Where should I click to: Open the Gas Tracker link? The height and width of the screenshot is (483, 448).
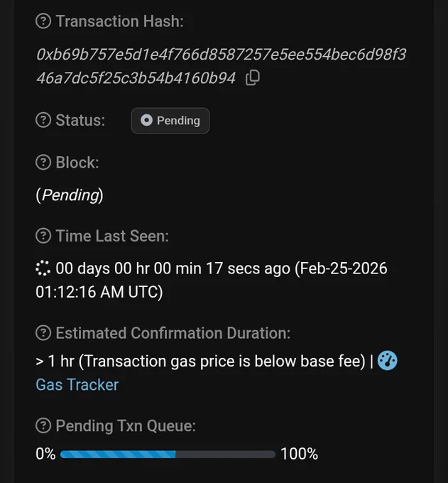pos(77,385)
